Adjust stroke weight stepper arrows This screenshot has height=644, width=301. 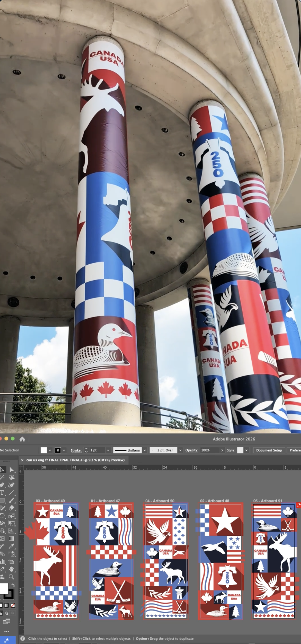pos(86,450)
